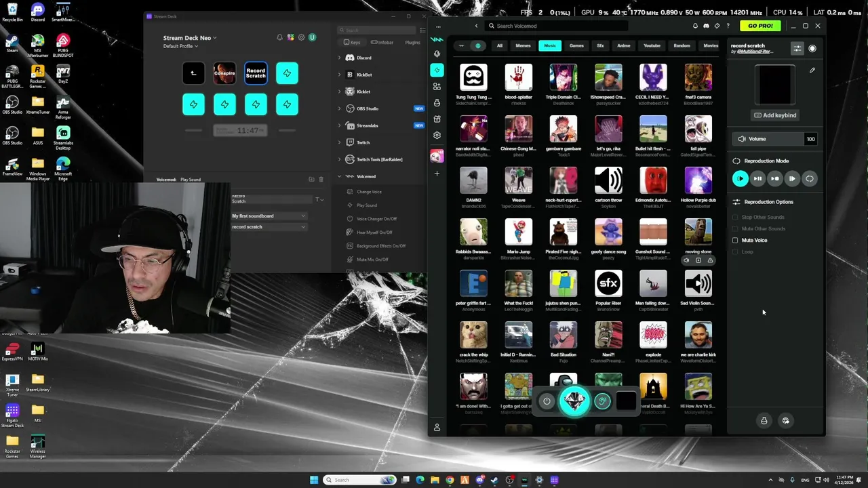Select the Youtube category tab

(652, 46)
